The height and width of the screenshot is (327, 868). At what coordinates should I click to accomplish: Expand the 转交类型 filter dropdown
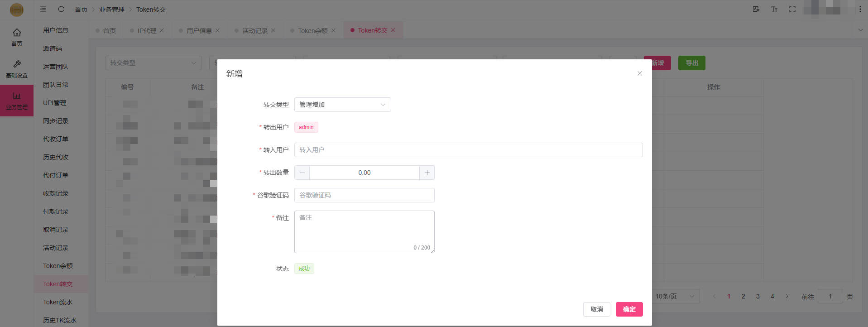[x=153, y=63]
